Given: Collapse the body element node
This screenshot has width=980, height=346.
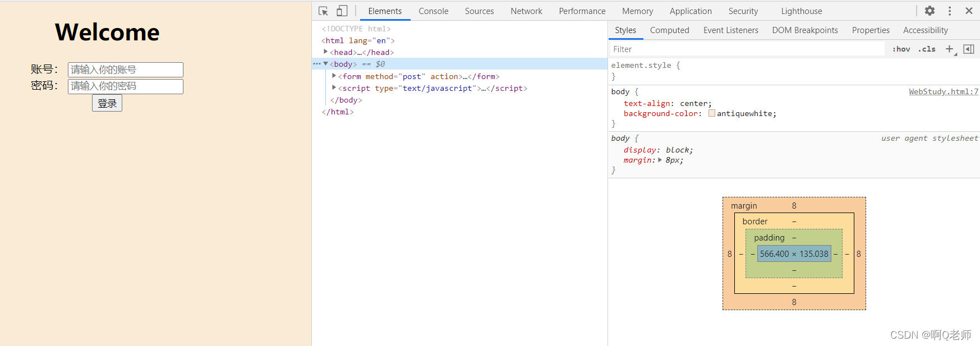Looking at the screenshot, I should point(325,64).
